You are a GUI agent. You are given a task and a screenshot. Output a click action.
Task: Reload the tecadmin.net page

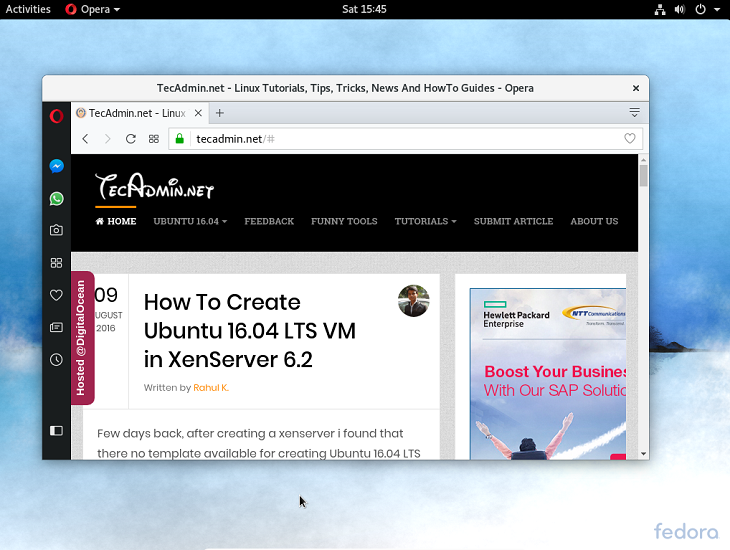point(131,139)
